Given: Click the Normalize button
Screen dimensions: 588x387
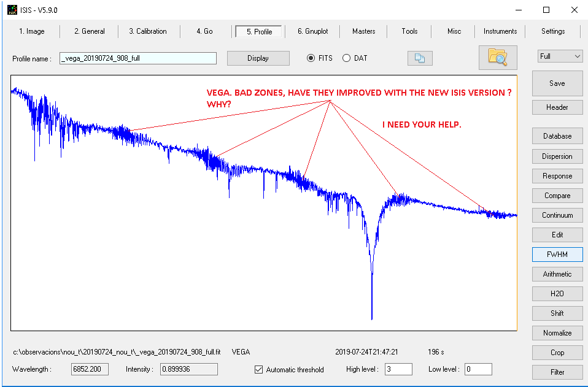Looking at the screenshot, I should click(557, 333).
